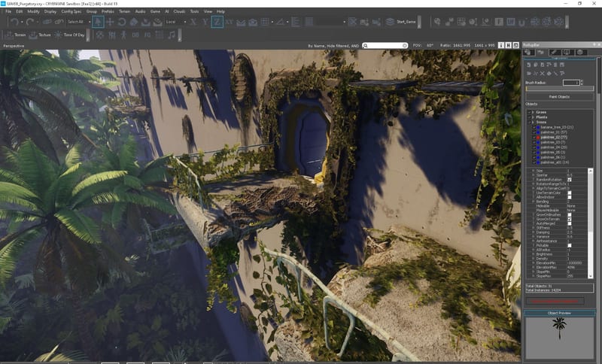Select palmtree_04 in the objects list
The width and height of the screenshot is (602, 364).
tap(554, 147)
